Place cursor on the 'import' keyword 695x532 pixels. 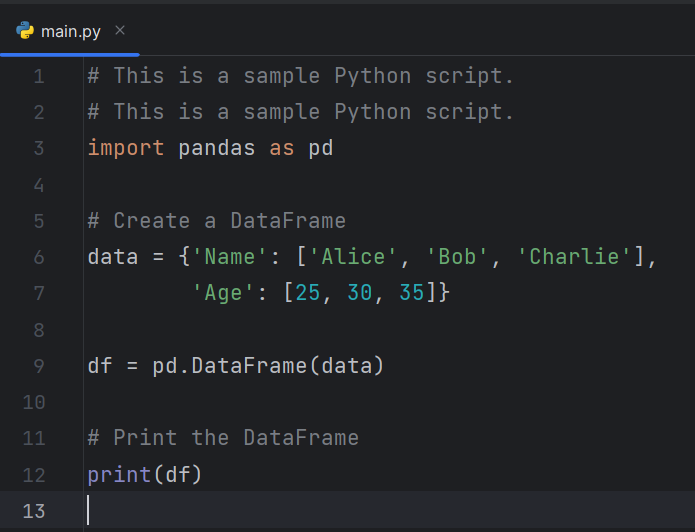click(126, 148)
